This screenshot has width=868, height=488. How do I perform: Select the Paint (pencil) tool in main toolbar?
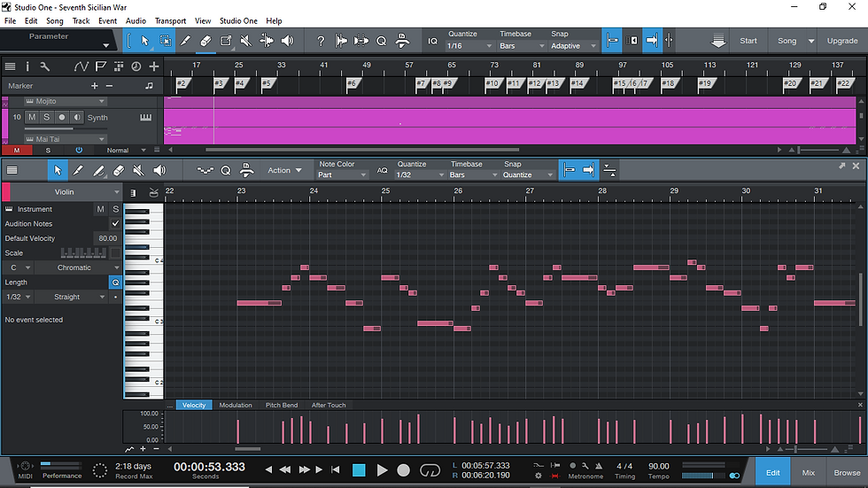[x=185, y=41]
